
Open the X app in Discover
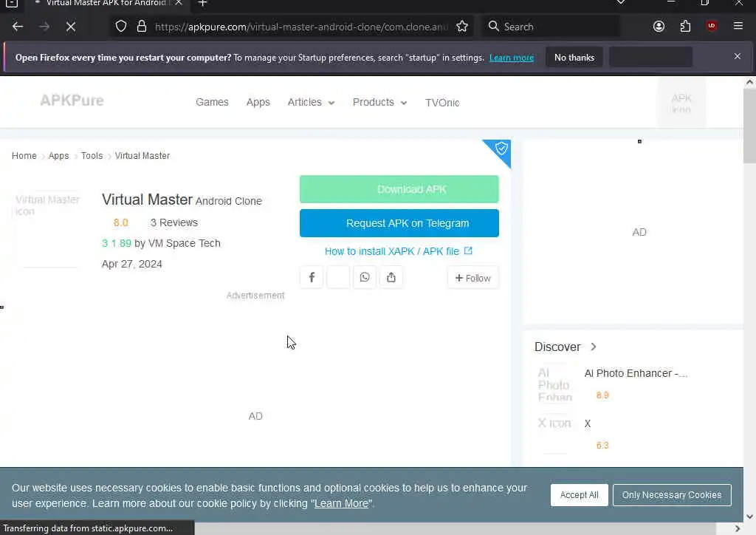(587, 423)
